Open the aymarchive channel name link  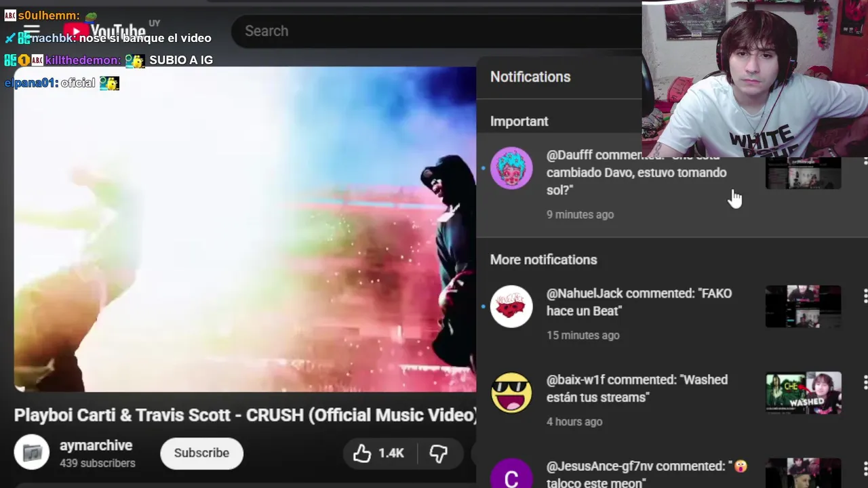tap(96, 445)
